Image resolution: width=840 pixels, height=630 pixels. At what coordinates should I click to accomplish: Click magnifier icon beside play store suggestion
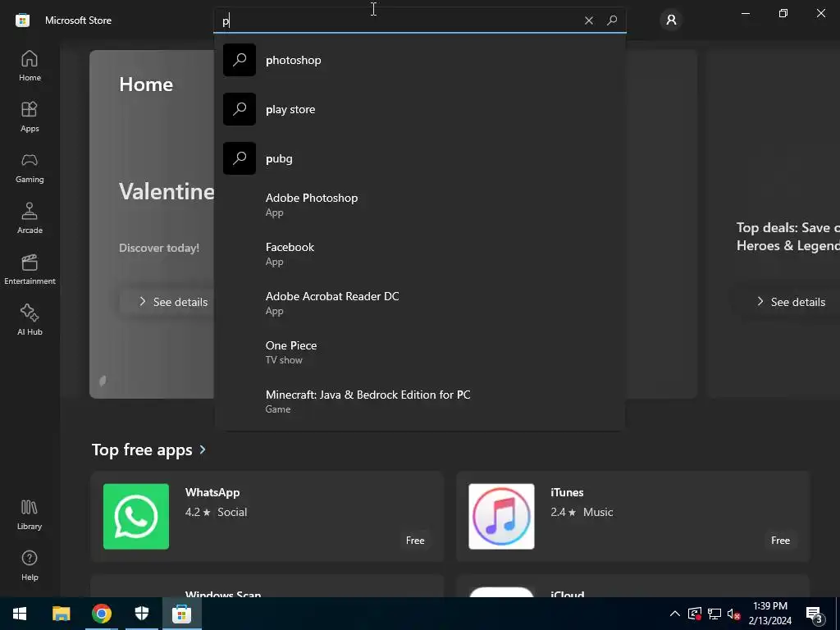pos(240,109)
